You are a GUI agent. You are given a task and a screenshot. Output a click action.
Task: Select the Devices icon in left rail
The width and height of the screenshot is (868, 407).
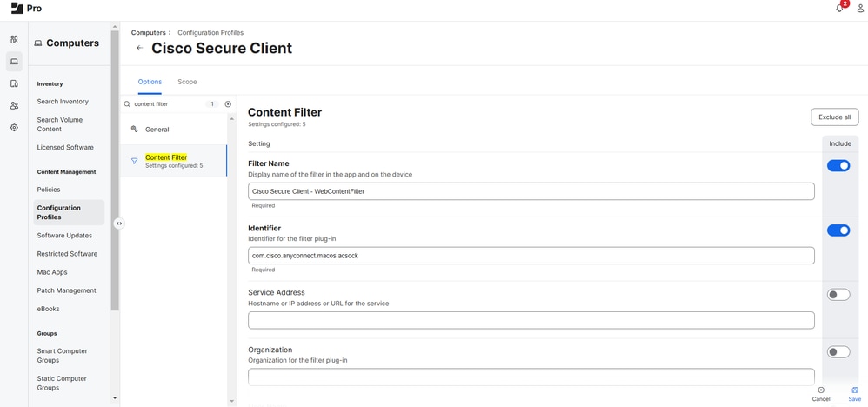tap(14, 83)
